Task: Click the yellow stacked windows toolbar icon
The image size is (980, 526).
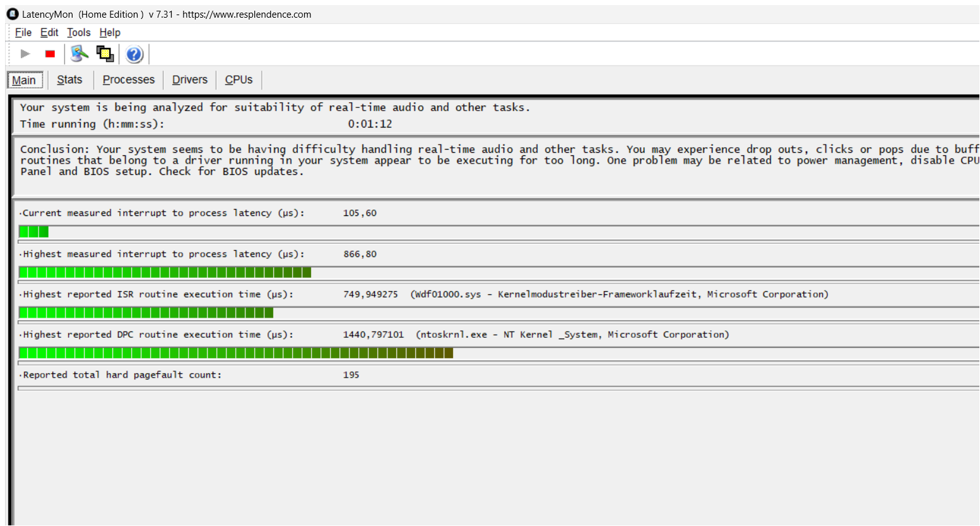Action: coord(105,54)
